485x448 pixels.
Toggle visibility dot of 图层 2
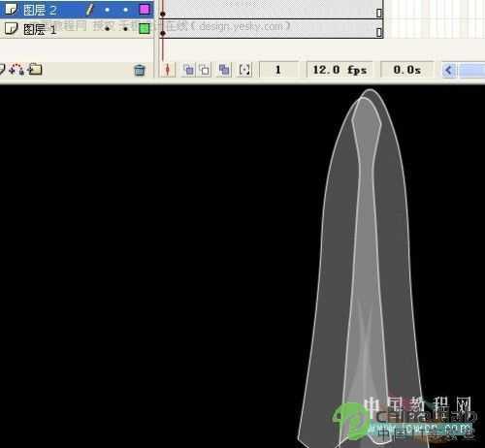click(x=107, y=10)
